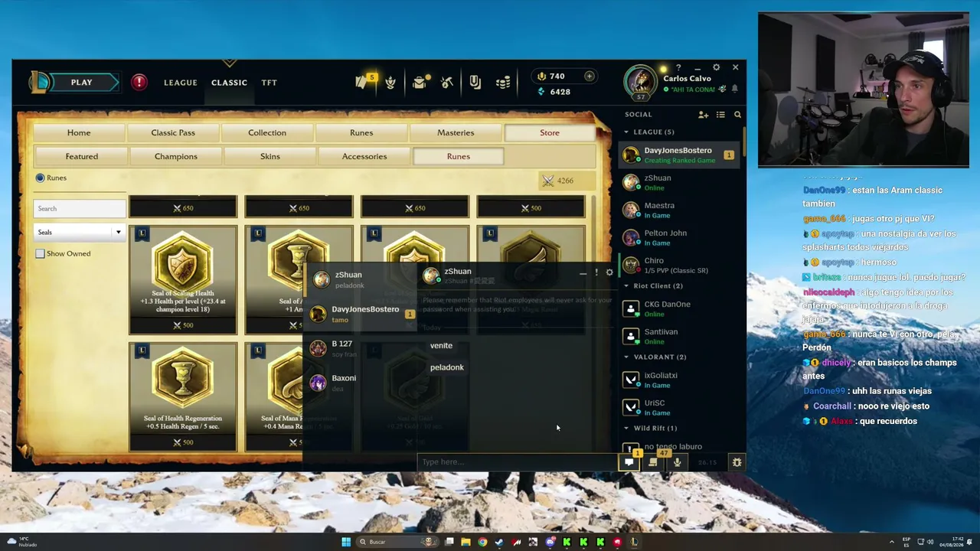Open Steam from the taskbar
Viewport: 980px width, 551px height.
[x=499, y=542]
